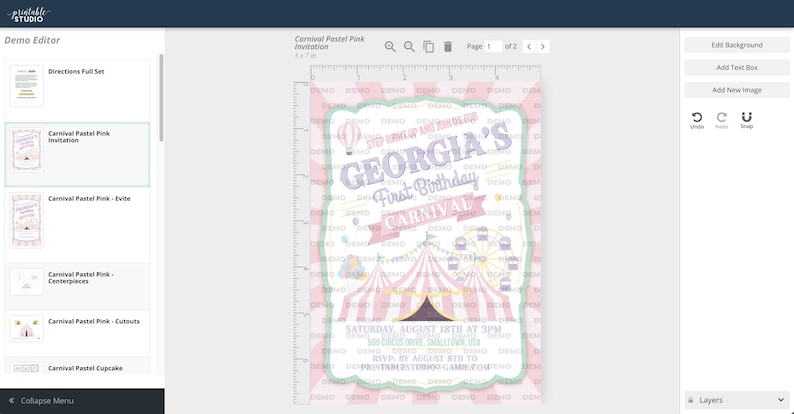Duplicate the current page with the copy icon
Viewport: 794px width, 414px height.
(x=428, y=47)
